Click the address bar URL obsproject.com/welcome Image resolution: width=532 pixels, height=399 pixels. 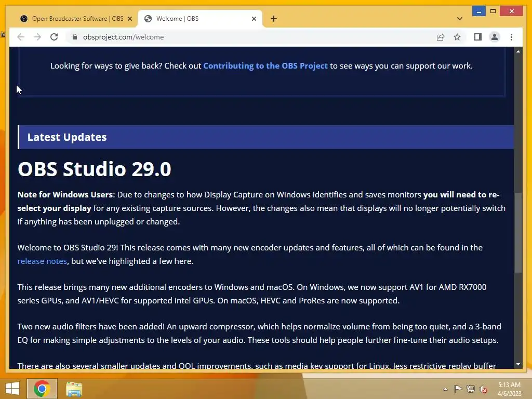coord(124,37)
